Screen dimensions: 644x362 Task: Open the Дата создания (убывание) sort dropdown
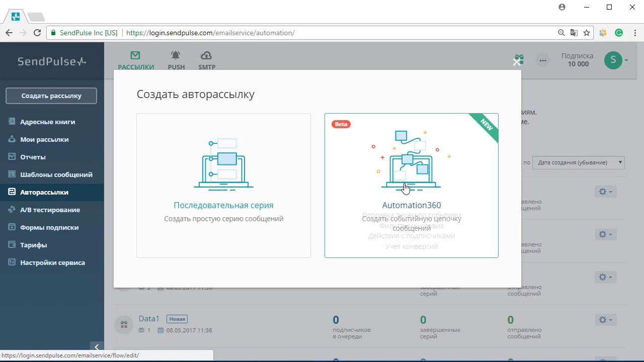click(579, 162)
